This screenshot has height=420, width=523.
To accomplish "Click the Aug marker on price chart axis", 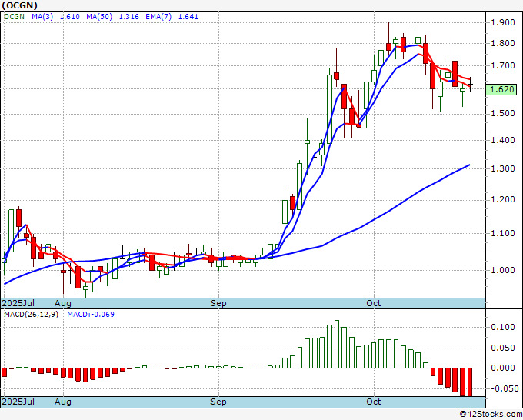I will (63, 303).
